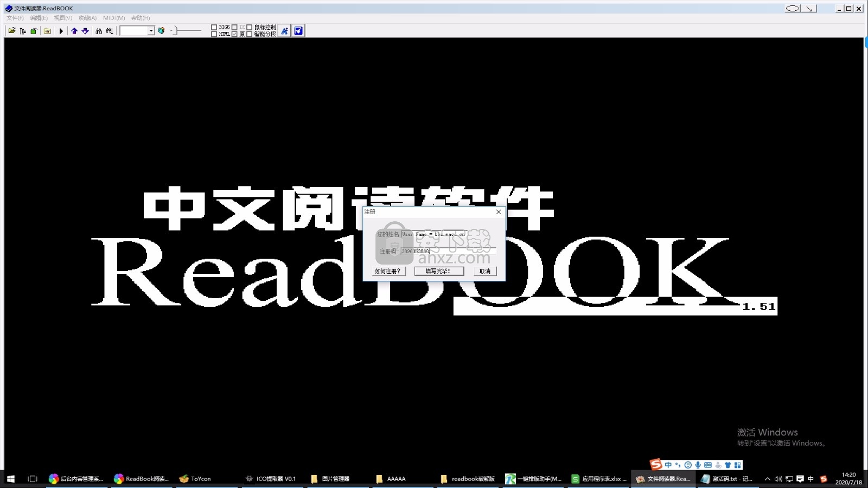Switch to 一键排版助手 taskbar window
Image resolution: width=868 pixels, height=488 pixels.
click(533, 479)
